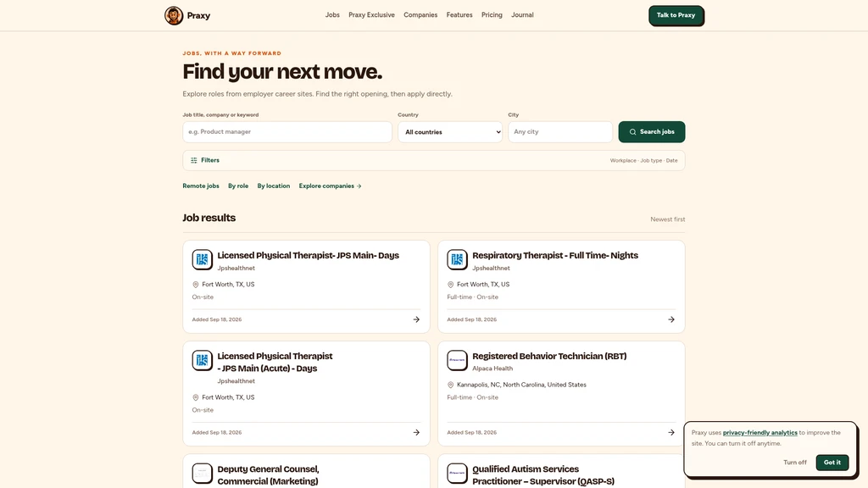Click arrow on Licensed Physical Therapist- JPS Main- Days card

(x=416, y=319)
